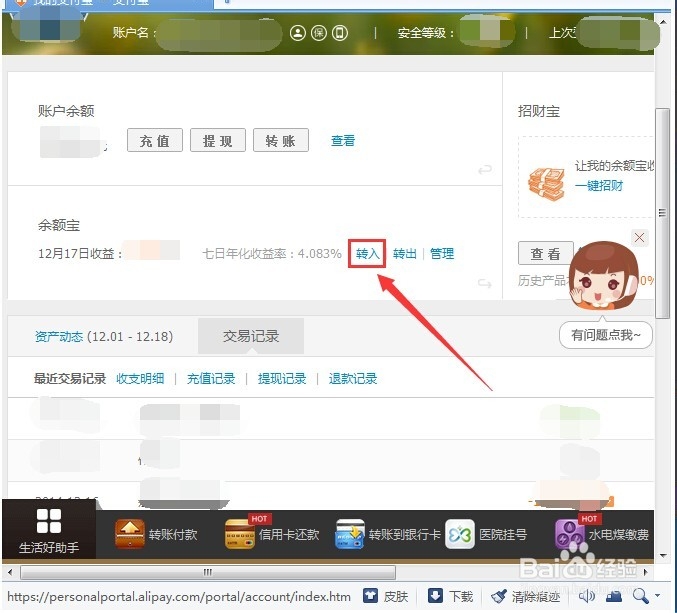Click the flip arrow in 余额宝 card
Screen dimensions: 677x613
click(485, 284)
